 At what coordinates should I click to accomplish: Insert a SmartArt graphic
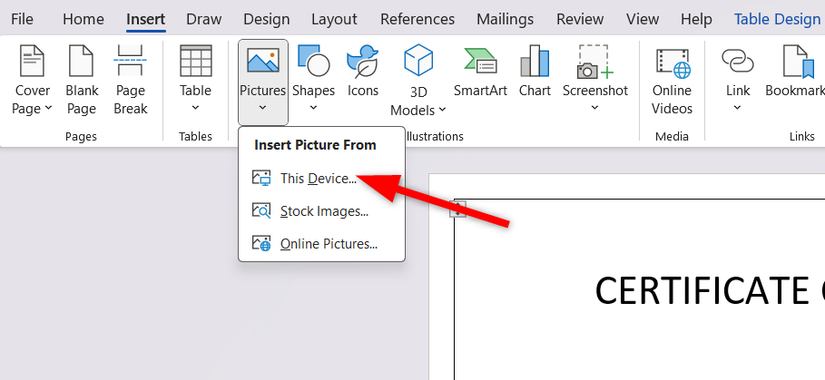click(x=480, y=71)
